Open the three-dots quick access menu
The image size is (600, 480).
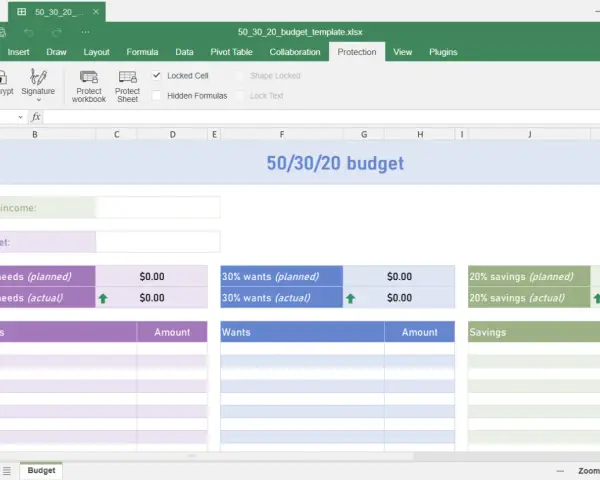[x=85, y=32]
